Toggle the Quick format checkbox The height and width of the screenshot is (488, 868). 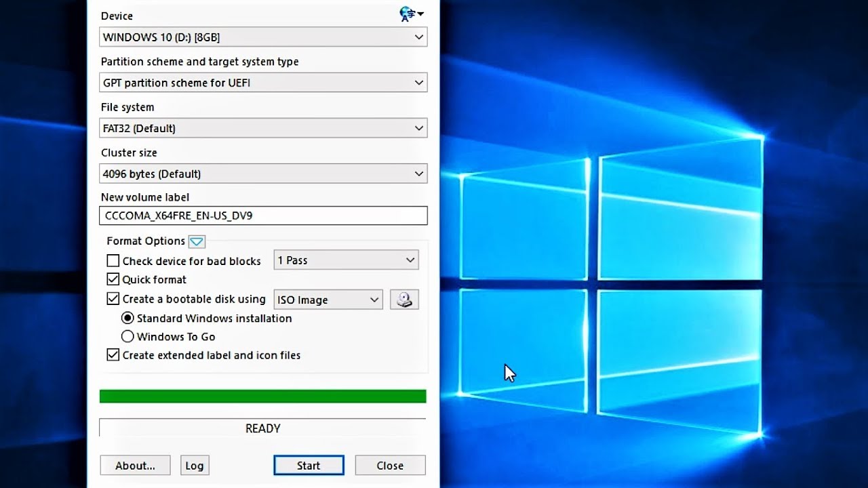click(x=113, y=279)
